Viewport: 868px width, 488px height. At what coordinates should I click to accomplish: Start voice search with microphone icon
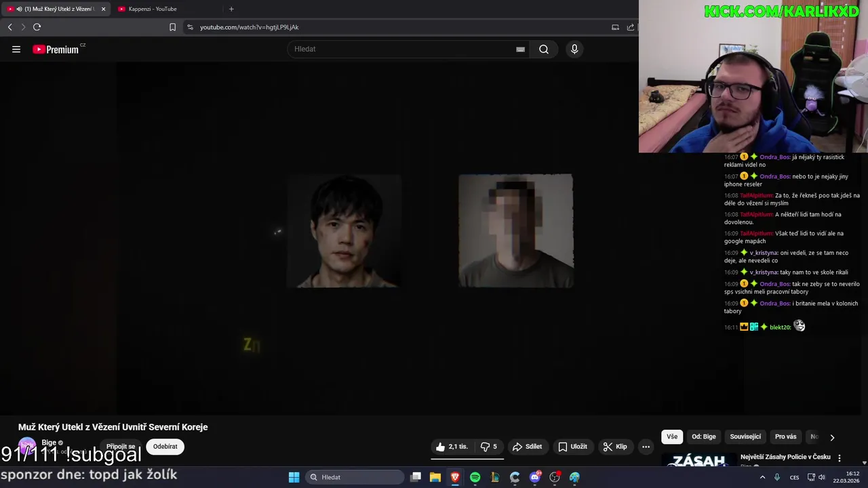(x=574, y=49)
